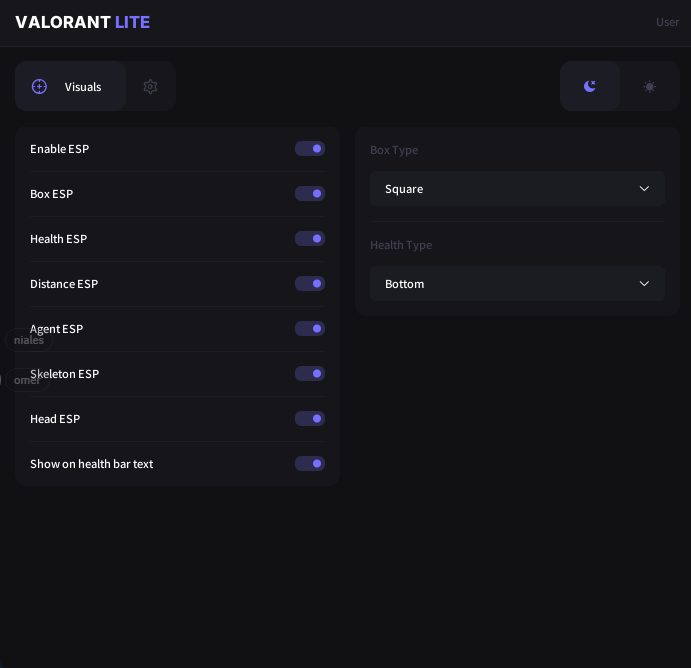The image size is (691, 668).
Task: Toggle the Skeleton ESP switch
Action: (x=310, y=374)
